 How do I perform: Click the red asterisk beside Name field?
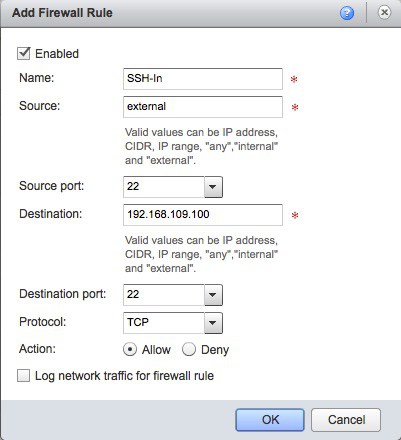294,79
